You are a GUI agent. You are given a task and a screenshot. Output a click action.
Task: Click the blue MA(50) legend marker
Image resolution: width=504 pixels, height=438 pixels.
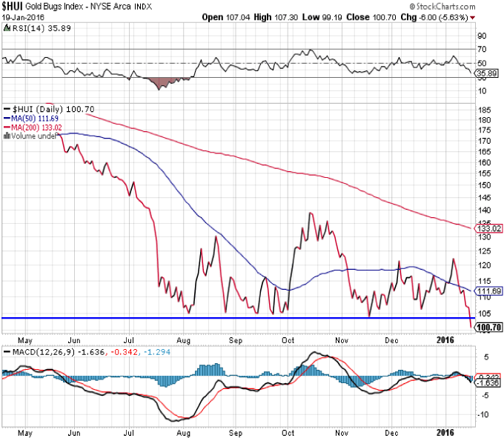click(6, 118)
